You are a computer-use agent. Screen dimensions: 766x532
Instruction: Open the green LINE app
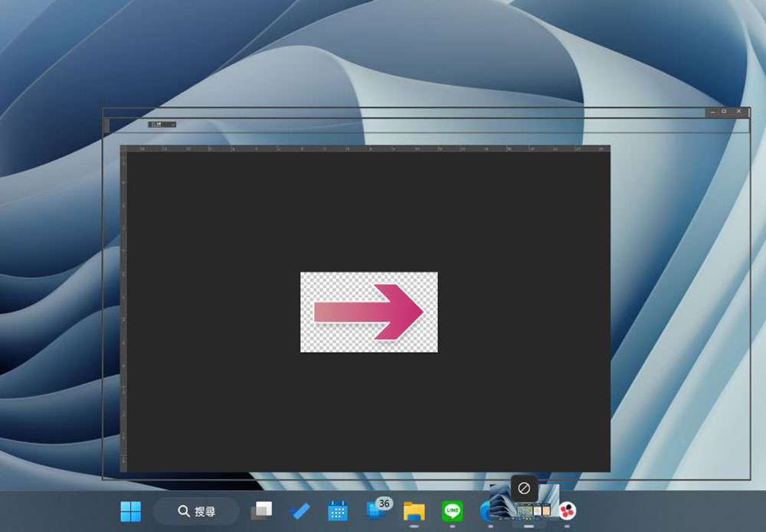click(453, 511)
